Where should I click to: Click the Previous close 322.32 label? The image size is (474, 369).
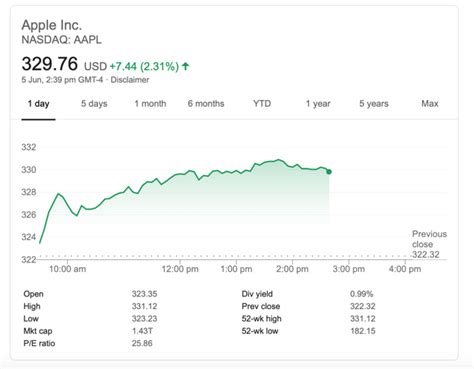point(429,244)
